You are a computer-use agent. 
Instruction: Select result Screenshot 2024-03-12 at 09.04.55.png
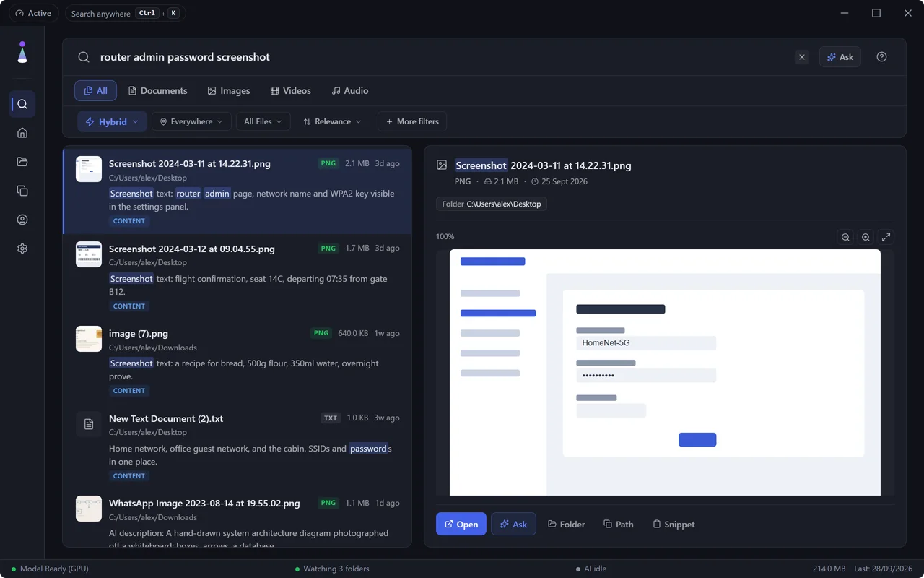click(237, 277)
